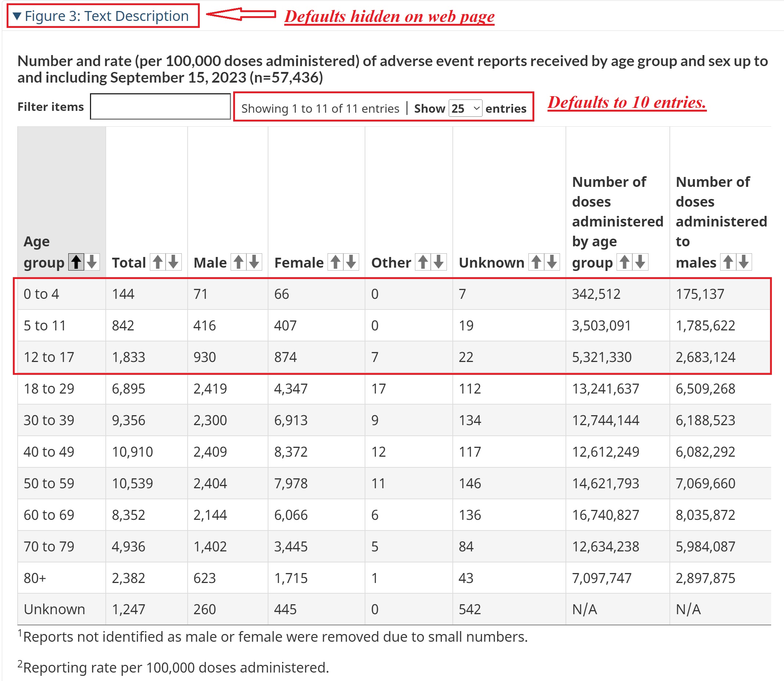Sort Male column descending
Screen dimensions: 784x681
click(254, 262)
